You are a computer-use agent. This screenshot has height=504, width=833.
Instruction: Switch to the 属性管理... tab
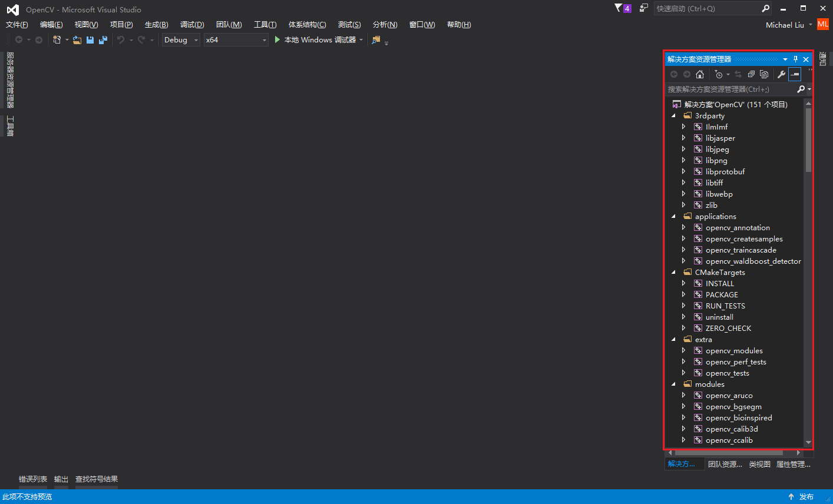pos(794,464)
